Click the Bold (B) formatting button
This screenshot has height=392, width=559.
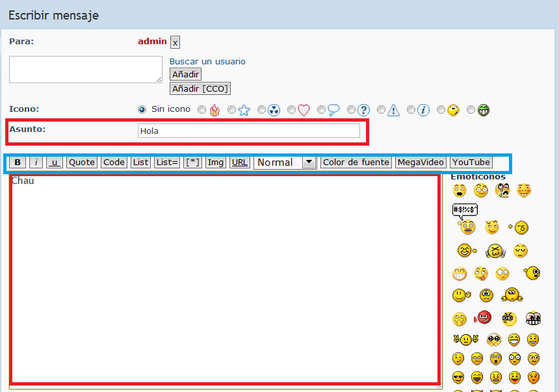point(18,163)
